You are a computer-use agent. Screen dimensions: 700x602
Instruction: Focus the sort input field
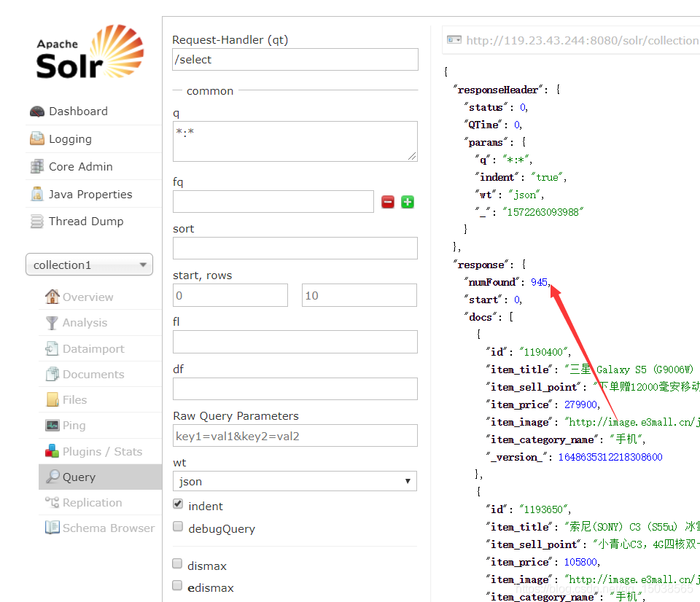coord(295,248)
